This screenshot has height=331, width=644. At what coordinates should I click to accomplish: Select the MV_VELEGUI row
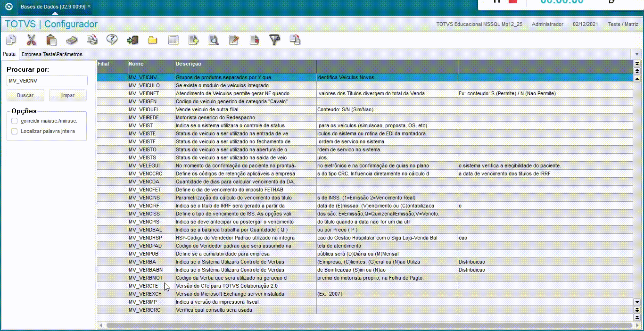click(x=364, y=165)
